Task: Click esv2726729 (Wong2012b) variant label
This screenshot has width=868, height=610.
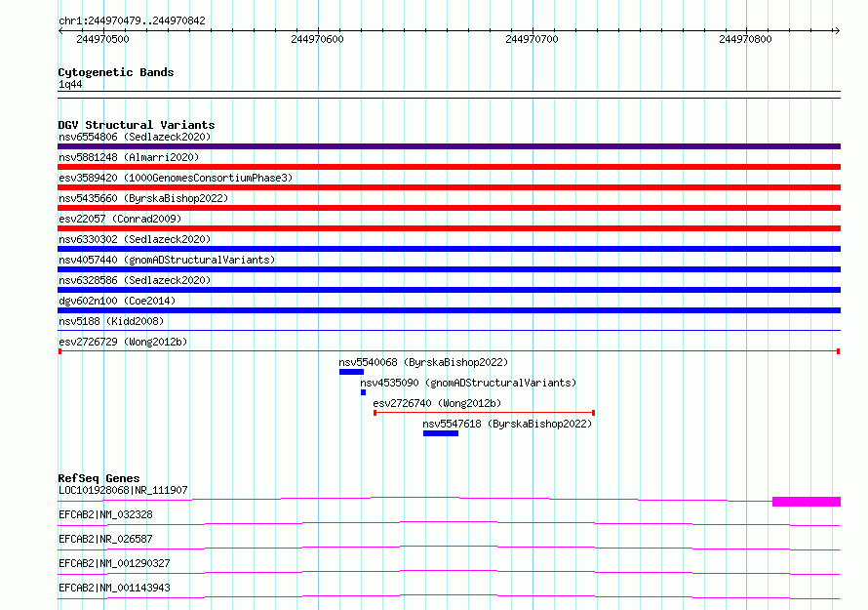Action: [123, 342]
